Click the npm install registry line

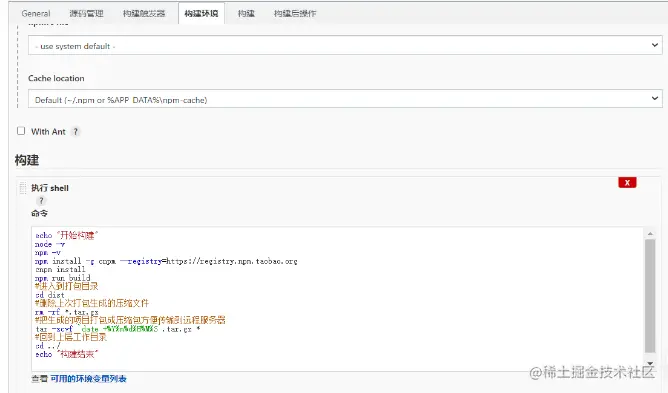click(166, 261)
